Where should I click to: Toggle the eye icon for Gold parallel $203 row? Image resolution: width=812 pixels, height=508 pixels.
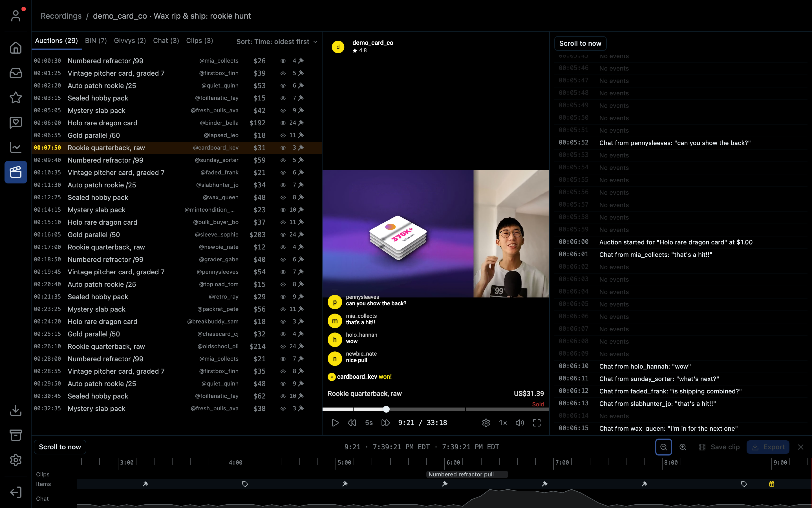pyautogui.click(x=283, y=235)
